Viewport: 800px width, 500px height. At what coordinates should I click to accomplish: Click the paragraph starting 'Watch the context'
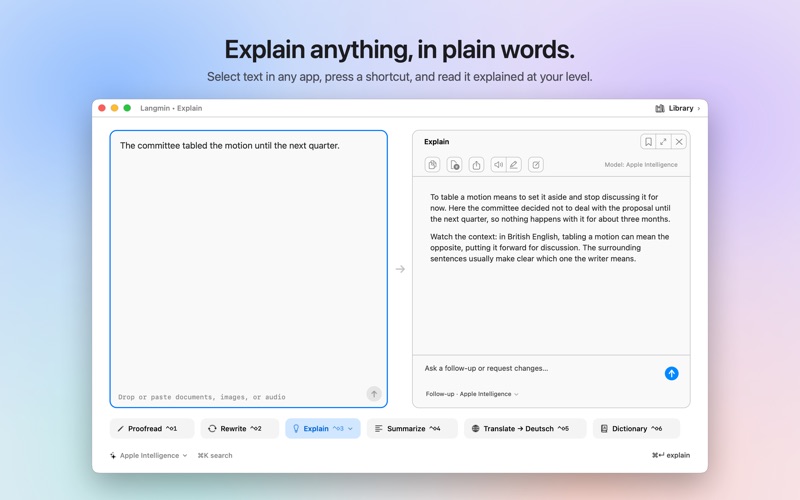pos(549,248)
